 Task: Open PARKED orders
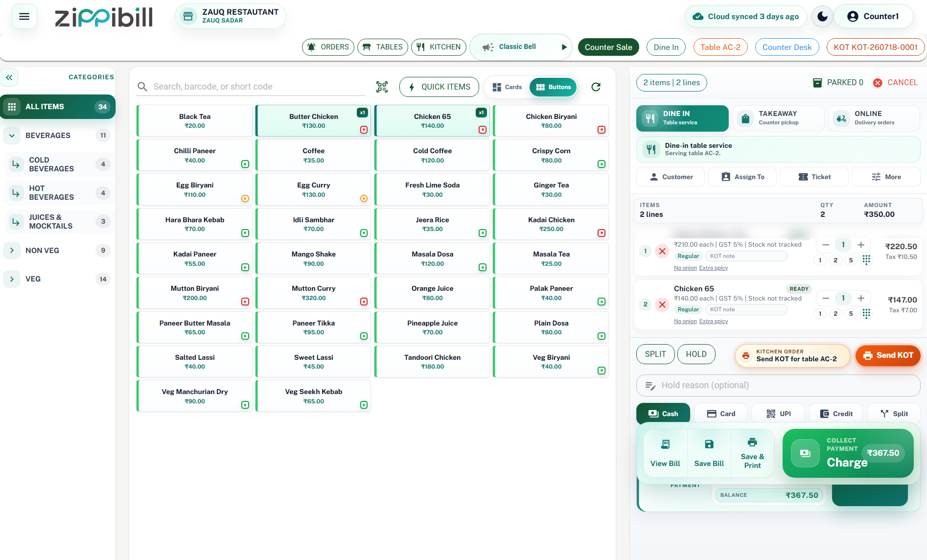tap(838, 83)
